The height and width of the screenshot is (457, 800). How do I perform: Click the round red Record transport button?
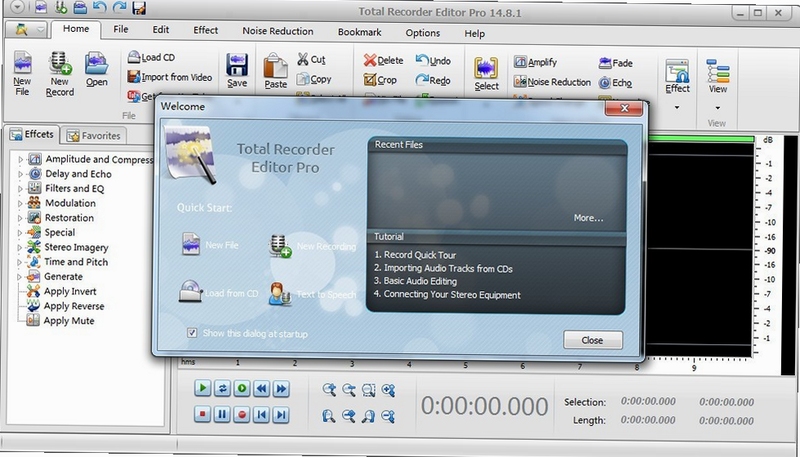point(242,415)
